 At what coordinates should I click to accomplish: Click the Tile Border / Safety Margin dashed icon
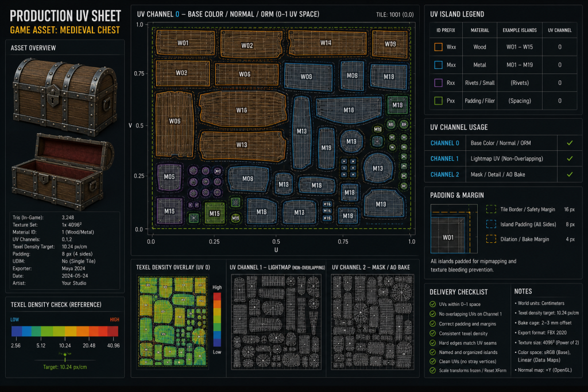(491, 209)
